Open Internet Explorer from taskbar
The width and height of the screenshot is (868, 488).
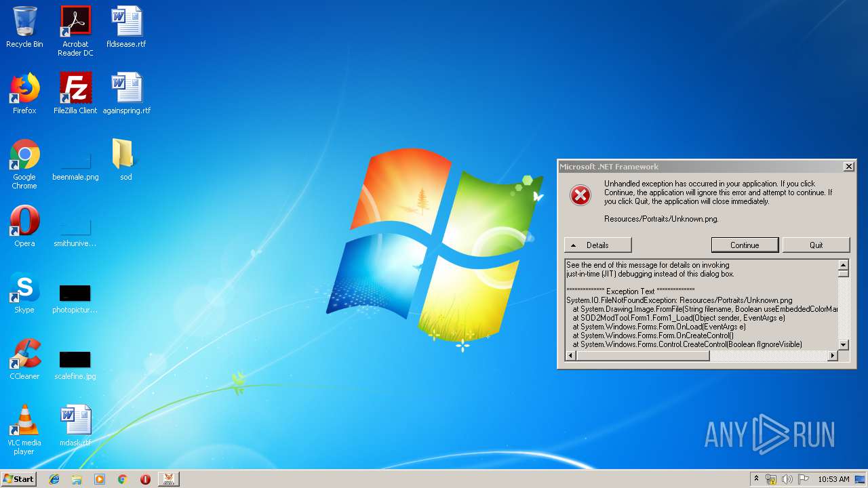point(54,479)
